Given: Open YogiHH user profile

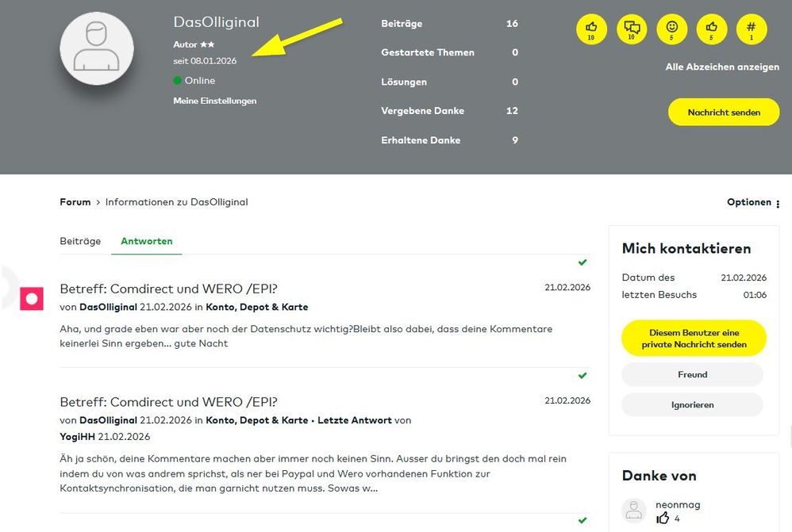Looking at the screenshot, I should pyautogui.click(x=77, y=437).
